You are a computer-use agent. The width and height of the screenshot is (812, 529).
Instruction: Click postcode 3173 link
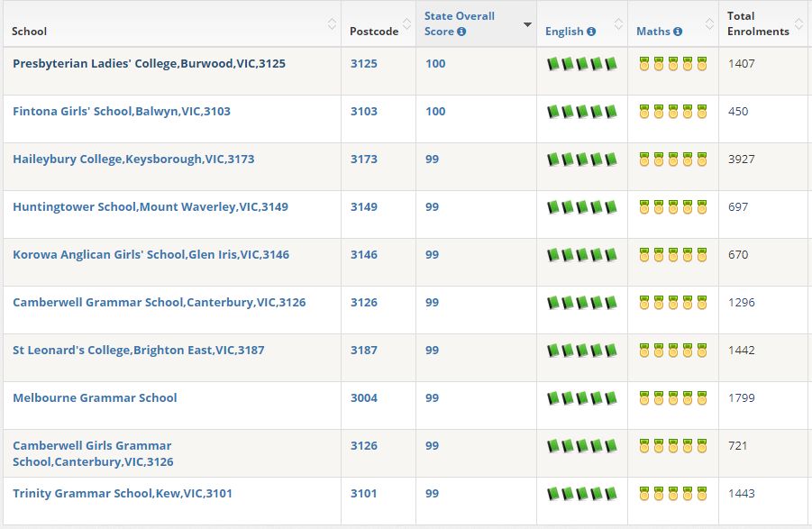tap(363, 159)
